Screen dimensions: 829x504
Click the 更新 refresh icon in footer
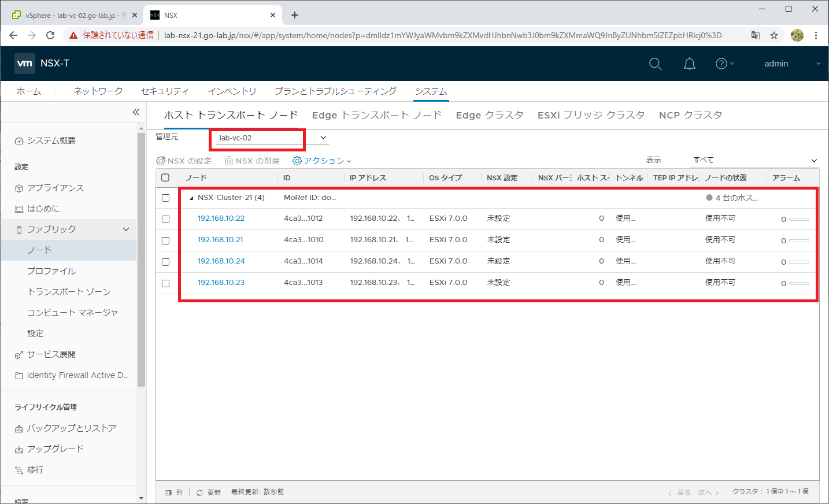pyautogui.click(x=199, y=492)
